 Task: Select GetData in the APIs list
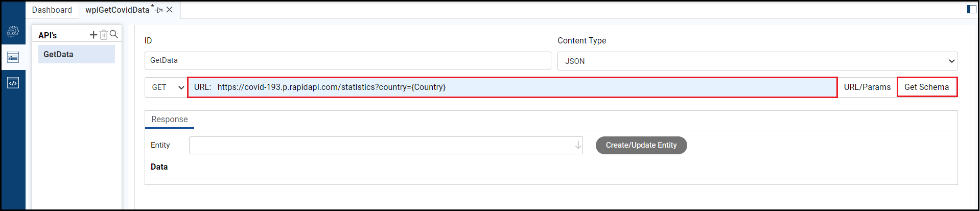coord(76,54)
